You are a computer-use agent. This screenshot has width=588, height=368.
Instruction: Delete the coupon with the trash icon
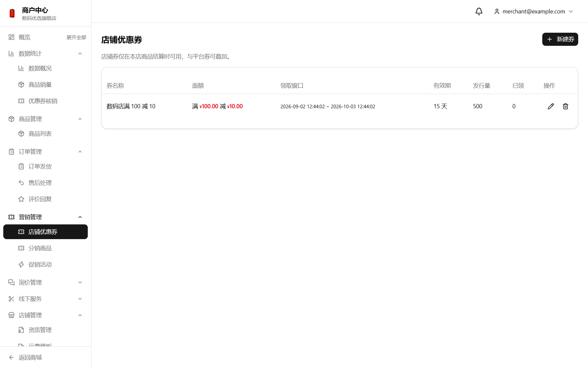click(565, 106)
